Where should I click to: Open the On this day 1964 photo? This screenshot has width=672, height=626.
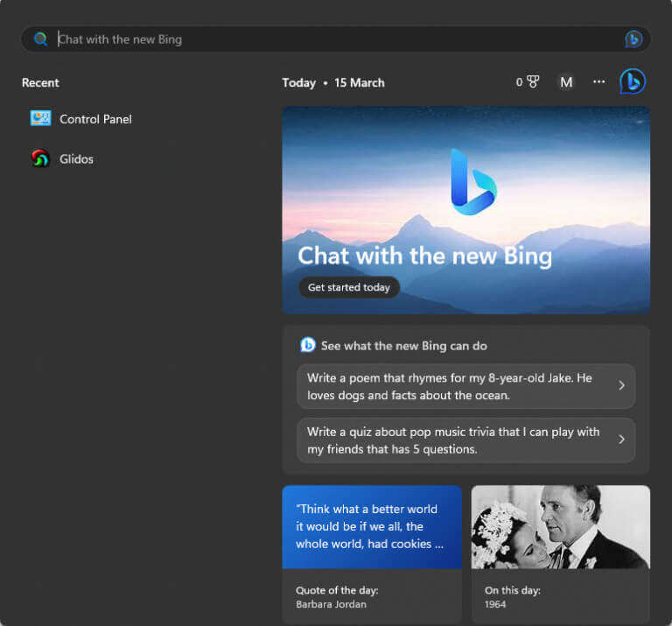pos(561,527)
